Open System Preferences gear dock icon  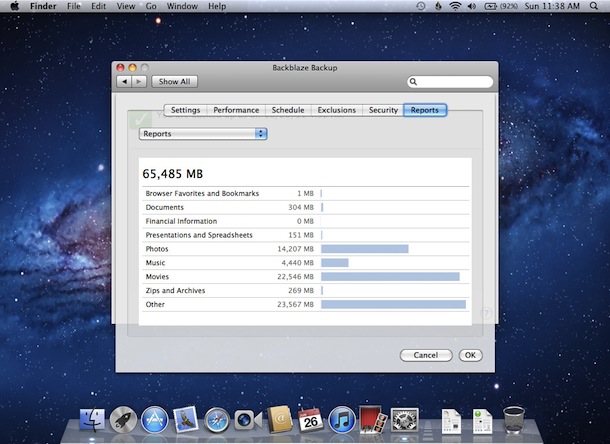404,420
